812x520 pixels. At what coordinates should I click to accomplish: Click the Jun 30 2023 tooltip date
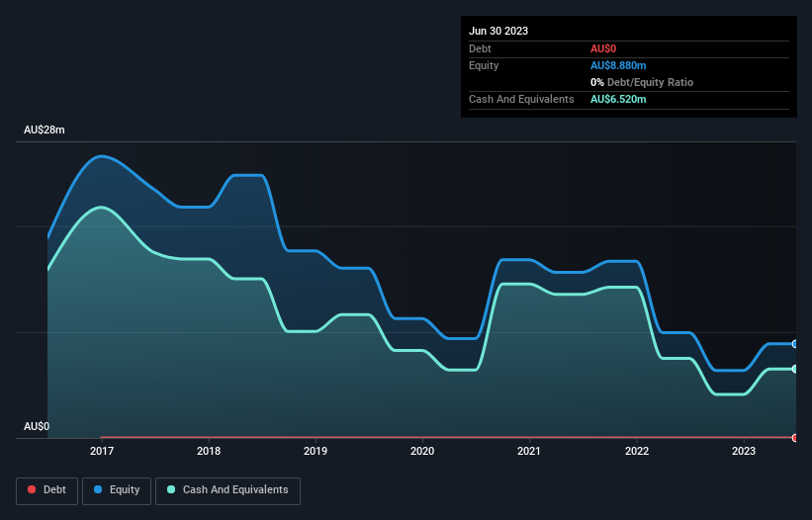click(498, 31)
